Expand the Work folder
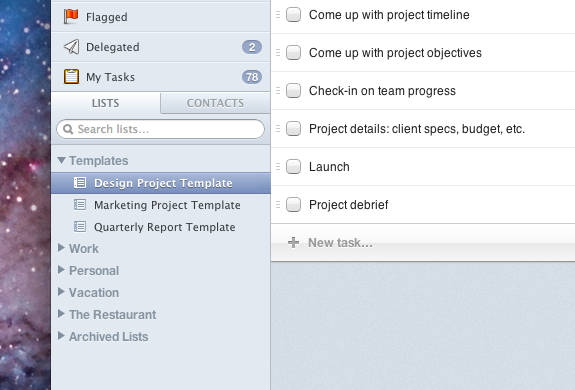Viewport: 575px width, 390px height. coord(61,248)
